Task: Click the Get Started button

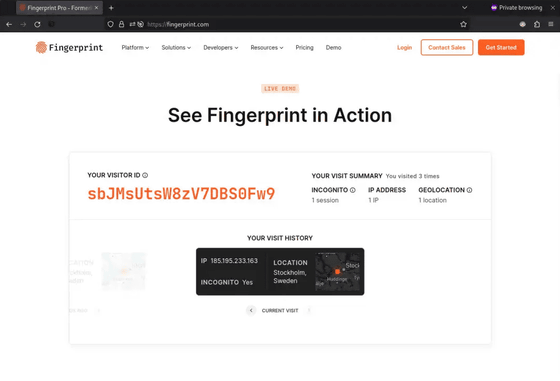Action: coord(501,47)
